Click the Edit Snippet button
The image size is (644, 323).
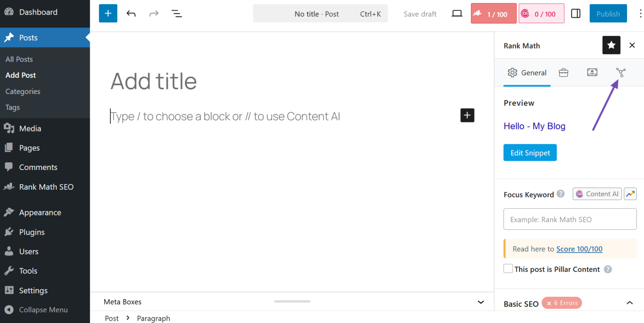[530, 153]
